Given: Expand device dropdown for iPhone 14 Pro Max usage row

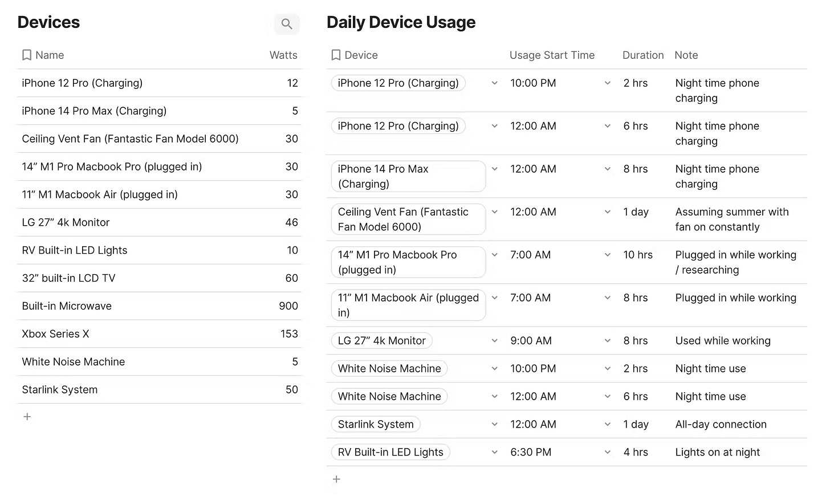Looking at the screenshot, I should [495, 169].
